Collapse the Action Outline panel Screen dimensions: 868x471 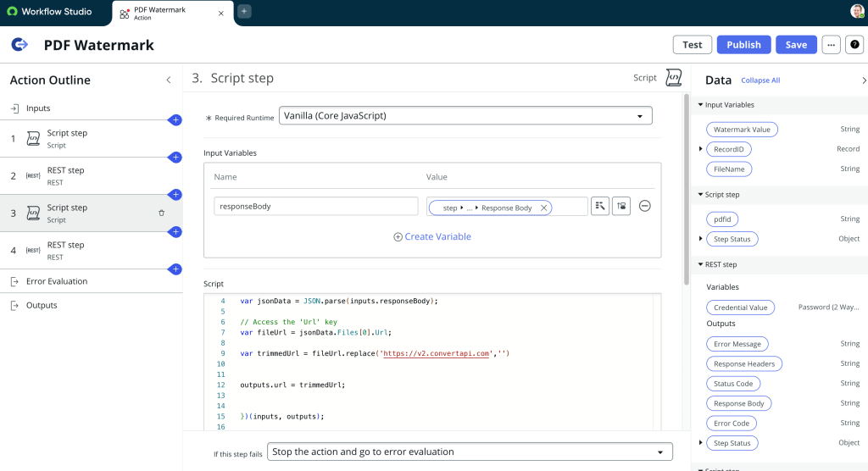(168, 80)
